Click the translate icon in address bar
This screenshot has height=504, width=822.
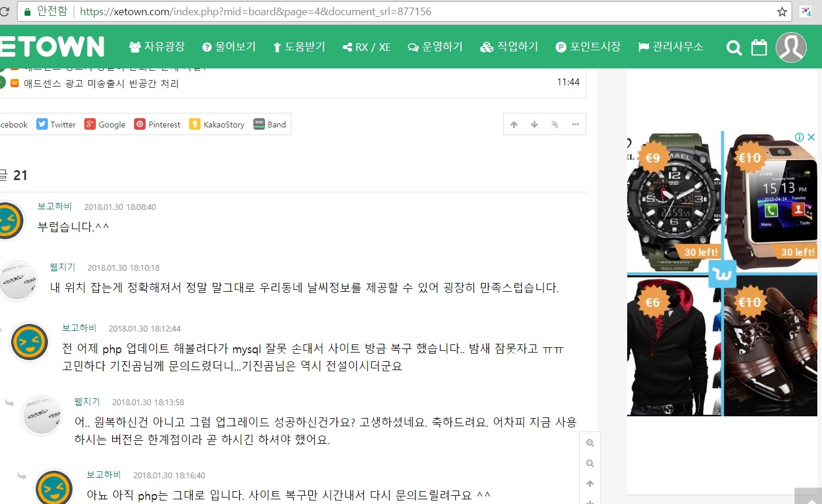click(x=806, y=12)
